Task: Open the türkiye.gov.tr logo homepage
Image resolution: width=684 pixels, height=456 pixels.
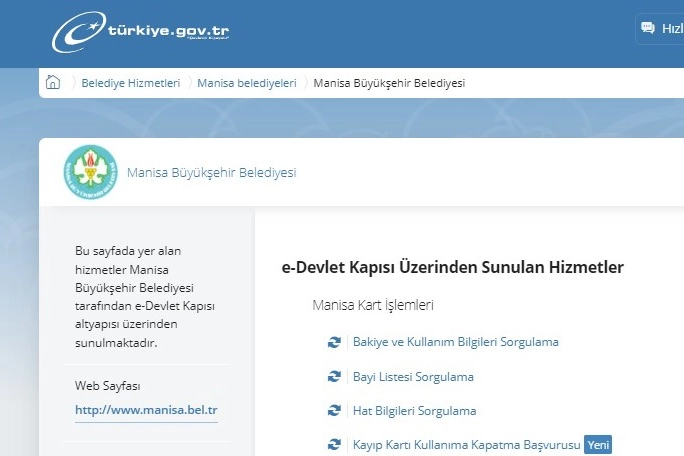Action: tap(140, 31)
